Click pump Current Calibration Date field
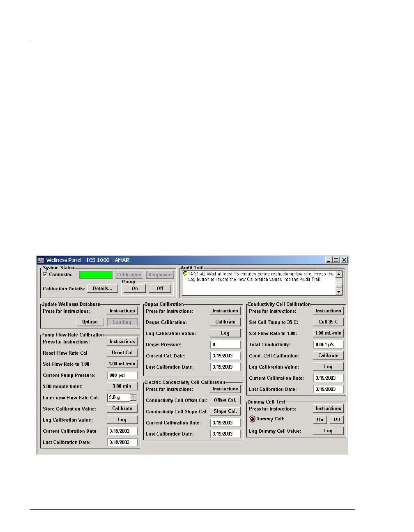Screen dimensions: 414x532 122,431
